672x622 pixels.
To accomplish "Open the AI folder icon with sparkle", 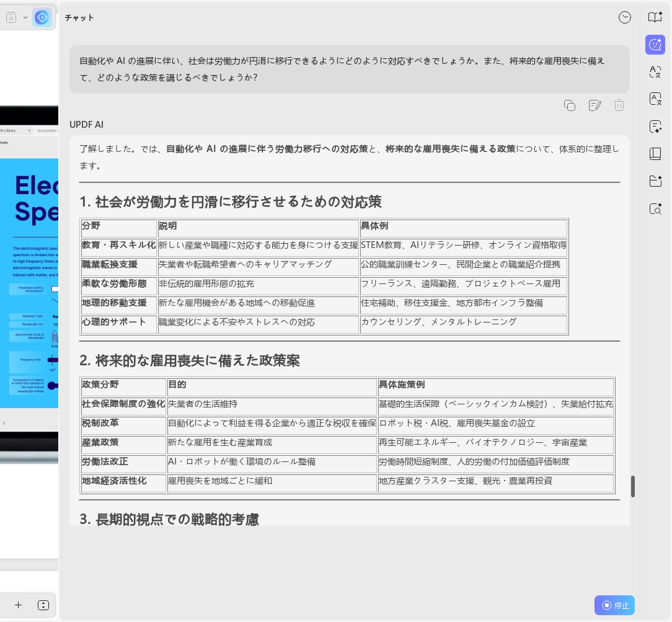I will point(655,181).
